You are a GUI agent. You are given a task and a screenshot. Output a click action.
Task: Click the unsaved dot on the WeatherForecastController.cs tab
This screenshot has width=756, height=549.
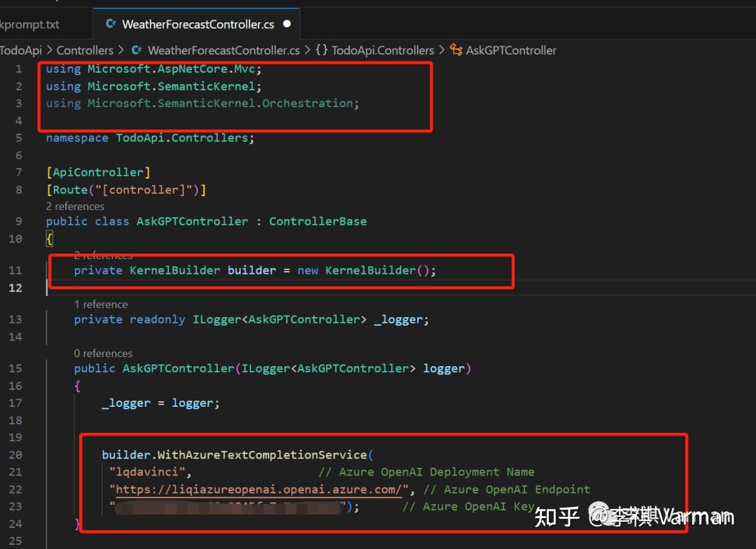click(287, 24)
